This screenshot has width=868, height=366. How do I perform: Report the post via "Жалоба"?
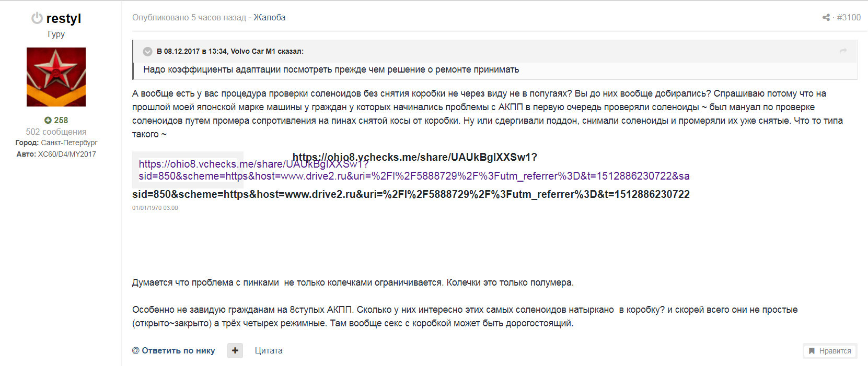269,17
